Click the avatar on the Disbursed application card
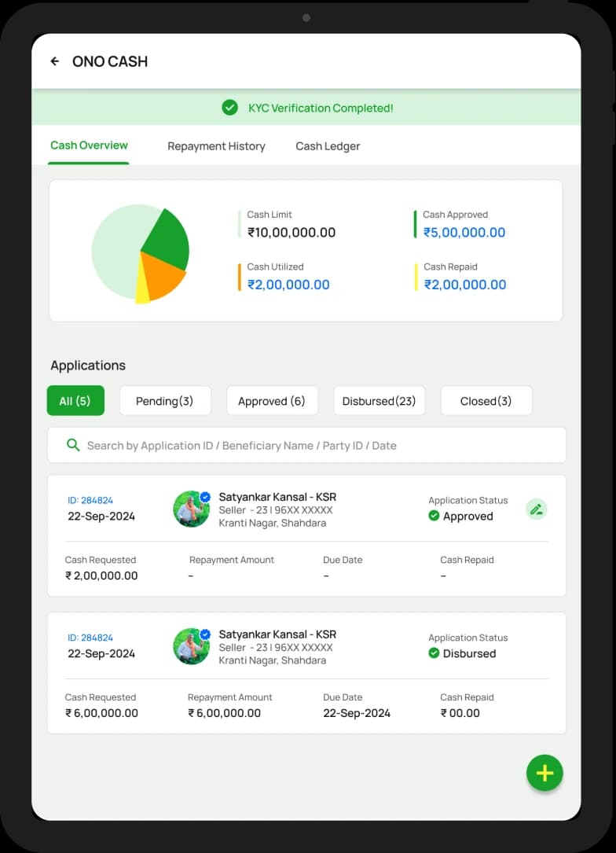Screen dimensions: 616x853 [192, 646]
